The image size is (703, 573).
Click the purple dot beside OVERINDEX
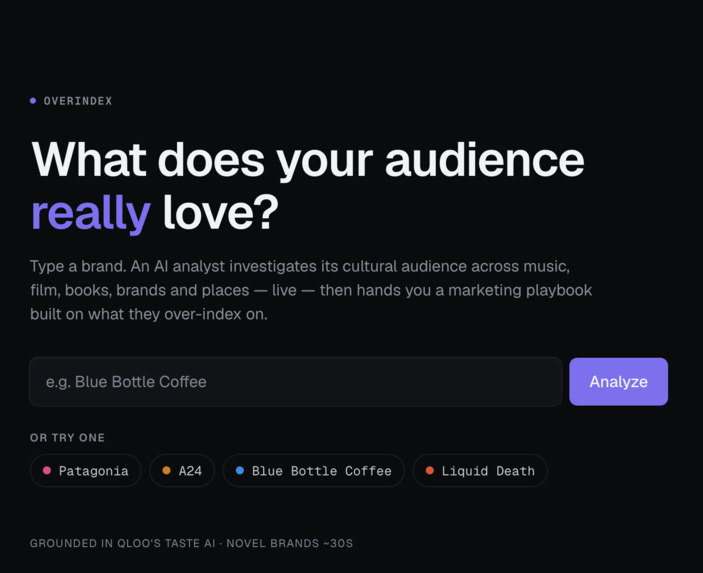tap(33, 101)
